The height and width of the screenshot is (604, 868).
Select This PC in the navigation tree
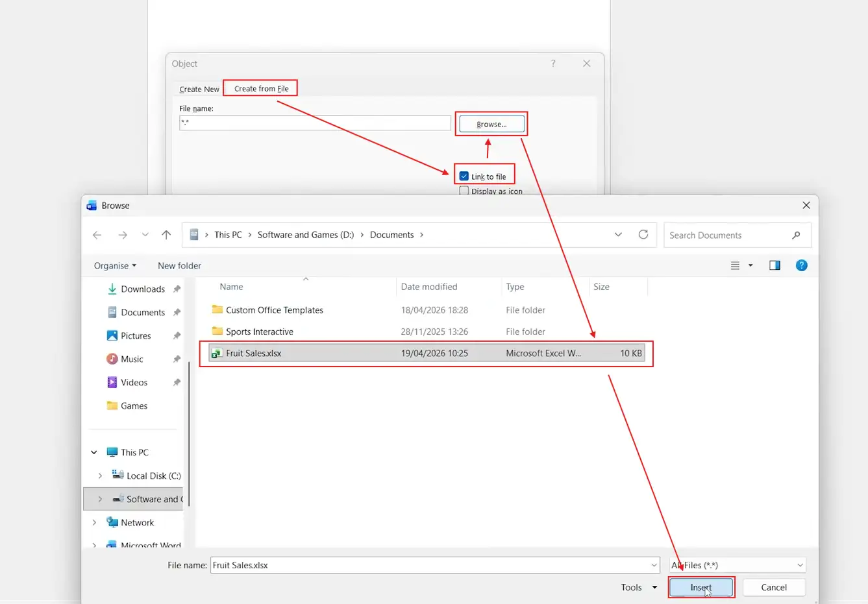[134, 452]
